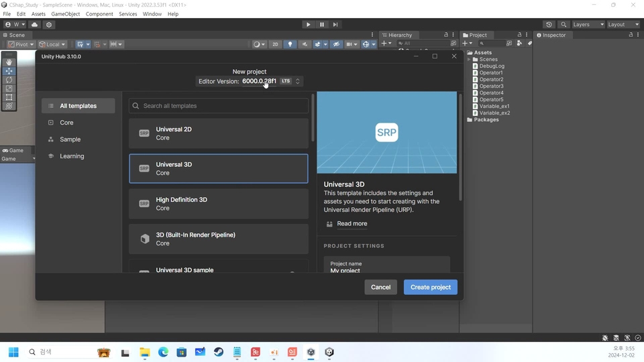Click the Create project button
Image resolution: width=644 pixels, height=362 pixels.
431,288
